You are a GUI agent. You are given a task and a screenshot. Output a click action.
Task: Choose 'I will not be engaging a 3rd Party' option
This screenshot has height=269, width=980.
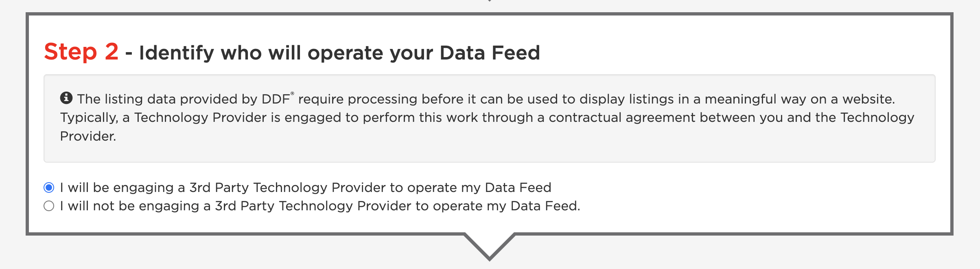tap(49, 206)
